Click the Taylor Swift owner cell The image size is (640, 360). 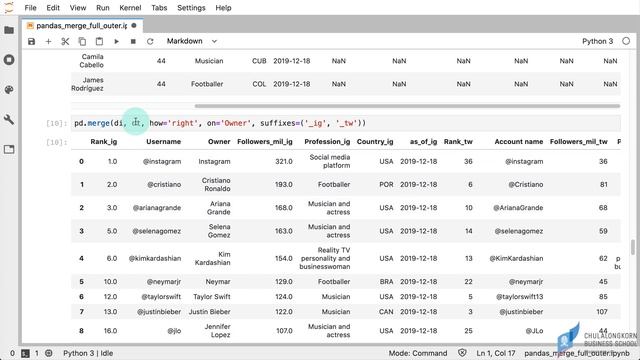tap(211, 297)
